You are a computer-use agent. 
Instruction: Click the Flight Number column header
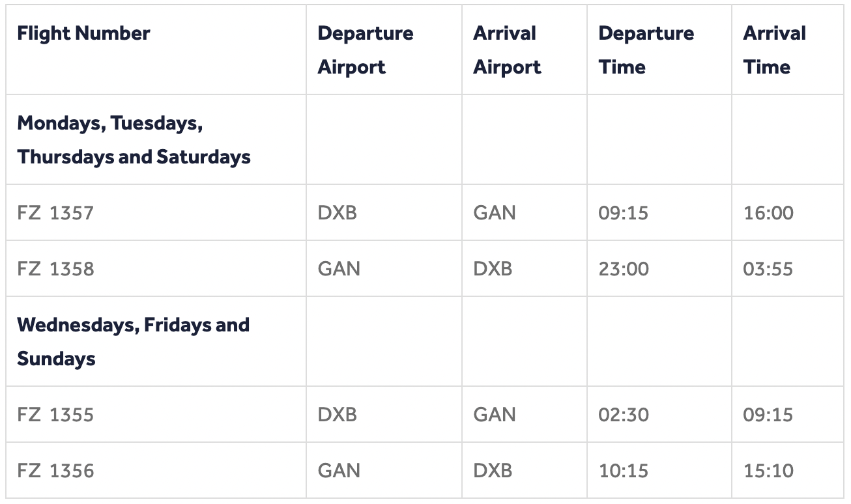click(x=83, y=33)
